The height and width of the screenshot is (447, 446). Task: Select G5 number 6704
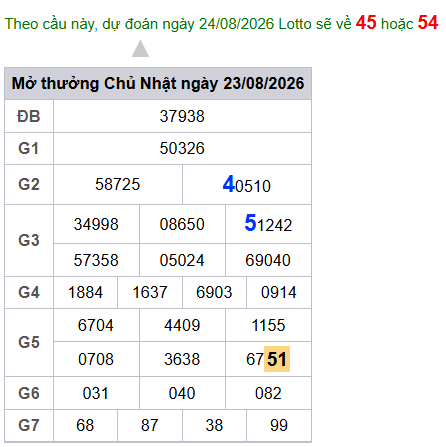(x=96, y=325)
